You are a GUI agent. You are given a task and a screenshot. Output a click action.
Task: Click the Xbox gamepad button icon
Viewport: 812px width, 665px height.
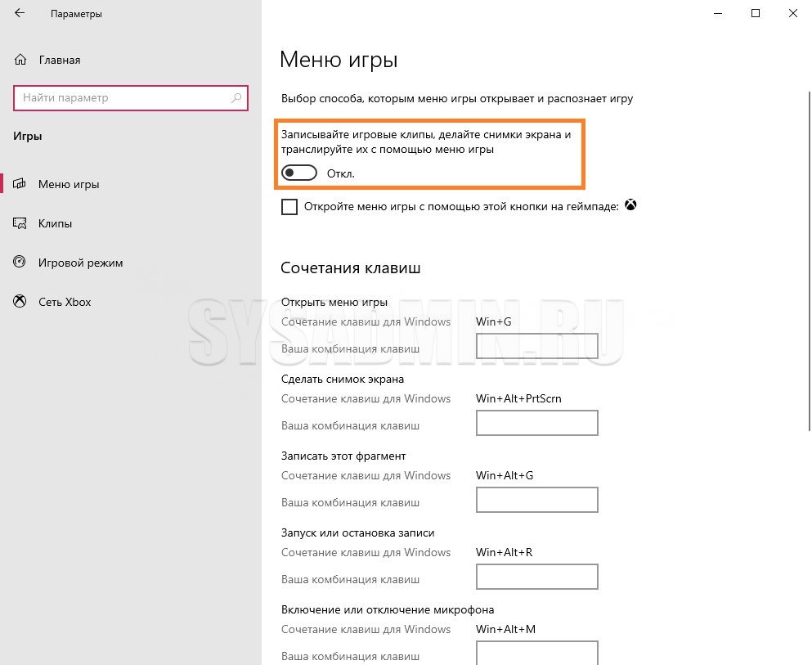click(630, 205)
